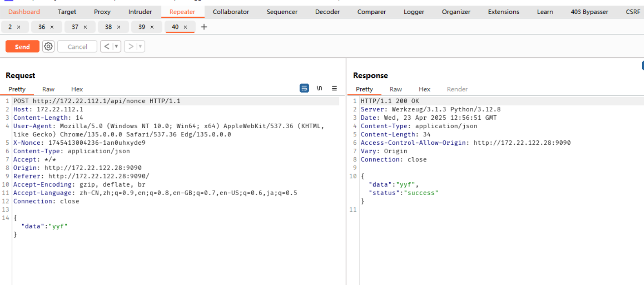Open the Request panel hamburger menu
The image size is (644, 285).
coord(334,88)
